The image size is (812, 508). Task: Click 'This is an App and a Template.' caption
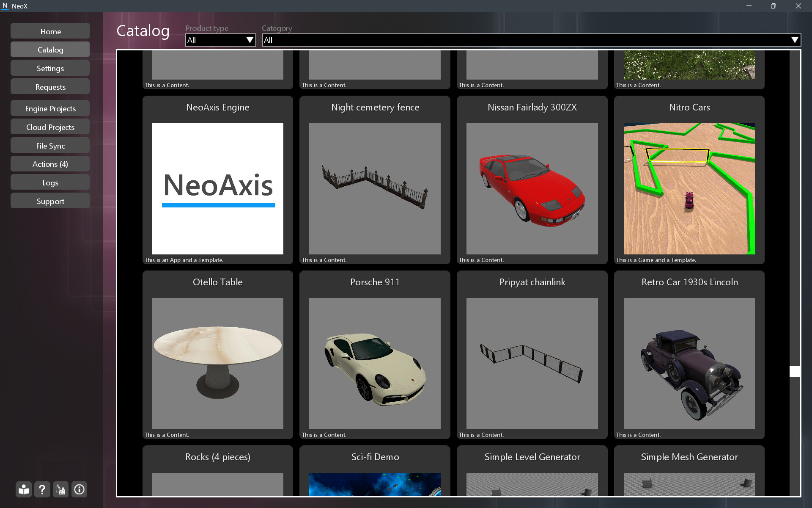184,260
